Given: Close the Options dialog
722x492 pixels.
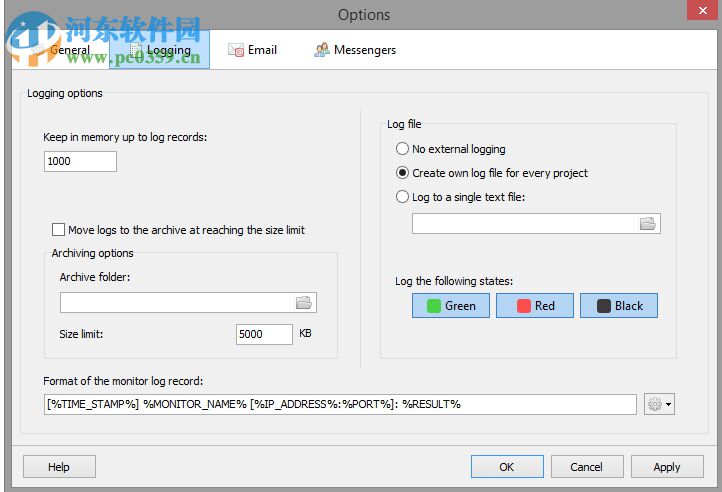Looking at the screenshot, I should (702, 10).
